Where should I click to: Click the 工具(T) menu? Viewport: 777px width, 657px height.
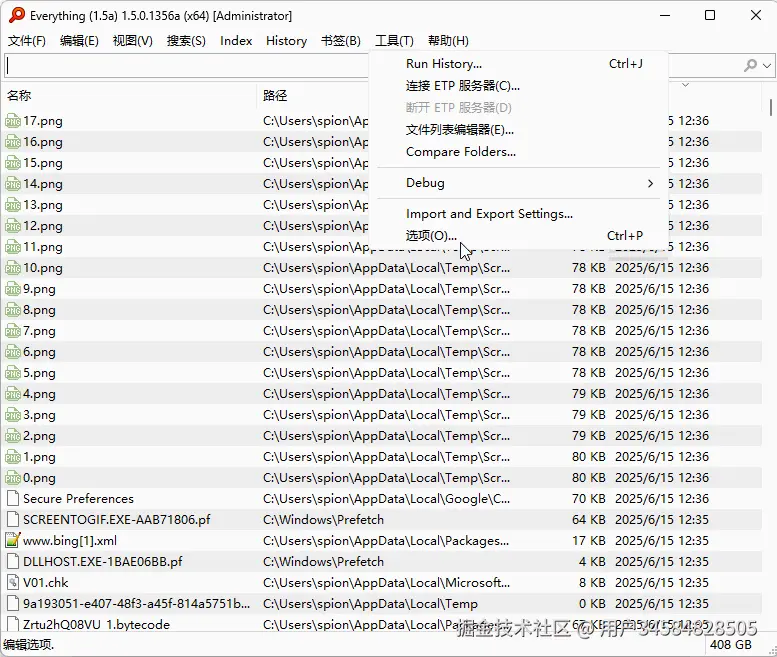(x=394, y=41)
